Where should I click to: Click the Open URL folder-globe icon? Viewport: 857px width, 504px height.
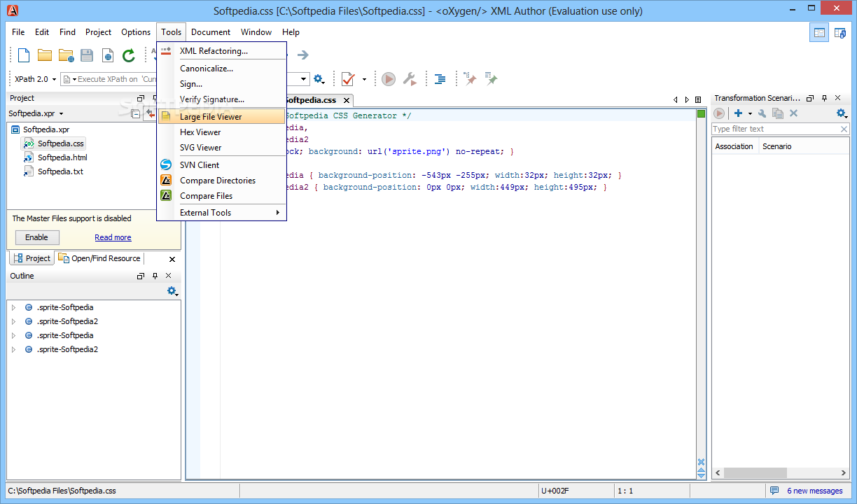[x=67, y=55]
